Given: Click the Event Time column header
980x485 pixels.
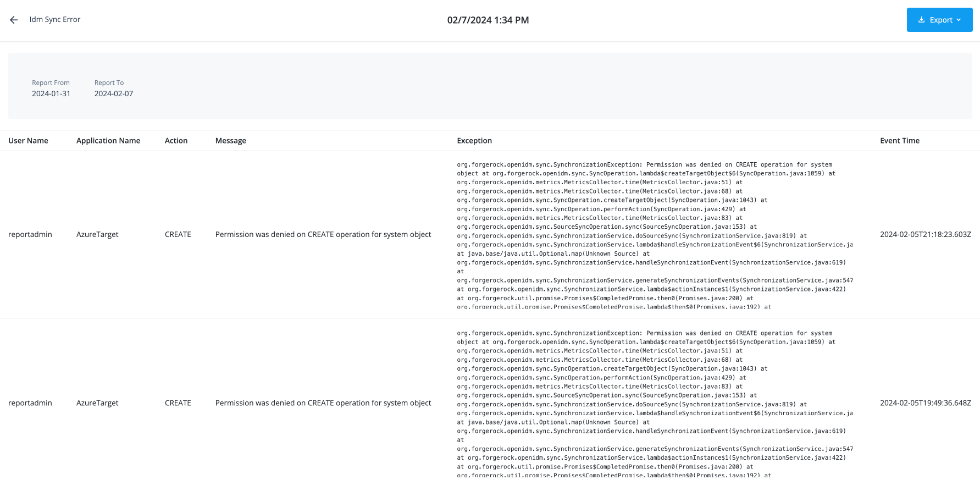Looking at the screenshot, I should (900, 141).
